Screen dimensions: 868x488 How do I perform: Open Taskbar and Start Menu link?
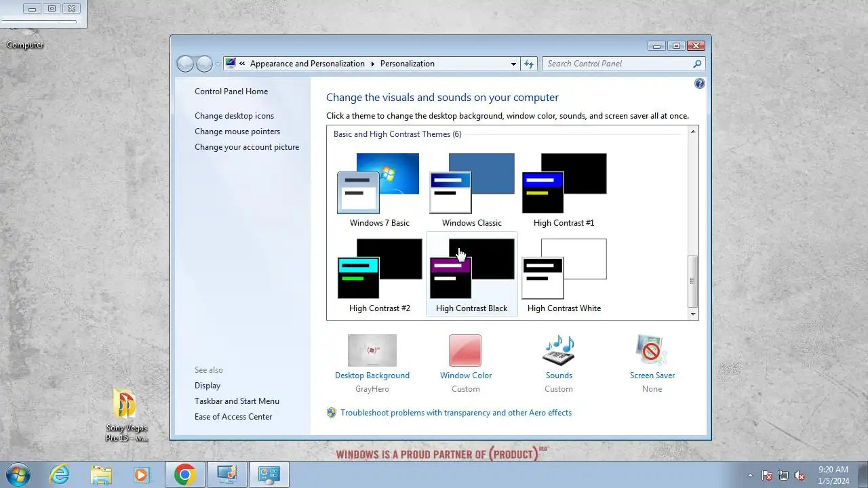(237, 401)
